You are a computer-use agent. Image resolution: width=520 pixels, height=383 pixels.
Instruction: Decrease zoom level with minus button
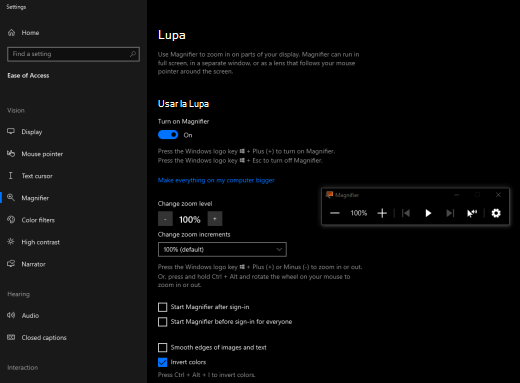tap(165, 219)
